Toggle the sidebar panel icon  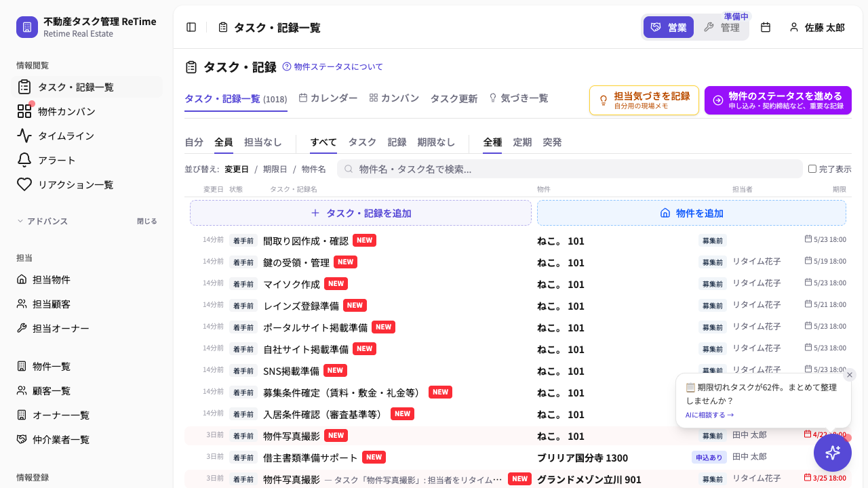[x=191, y=27]
